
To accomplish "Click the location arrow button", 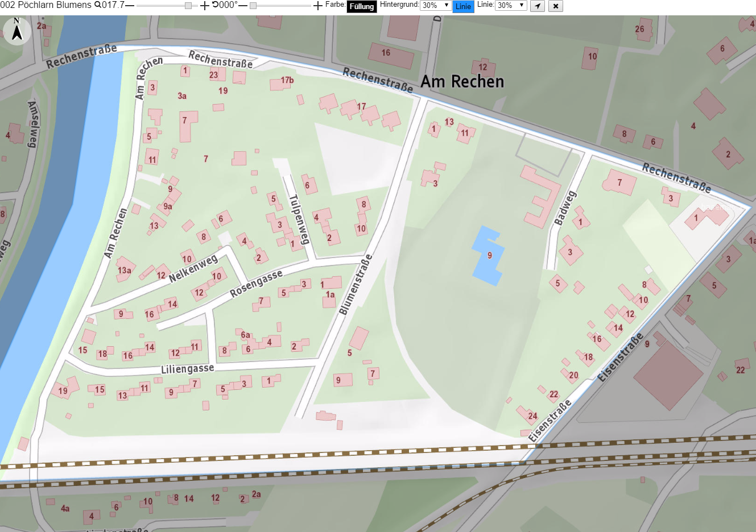I will click(538, 6).
